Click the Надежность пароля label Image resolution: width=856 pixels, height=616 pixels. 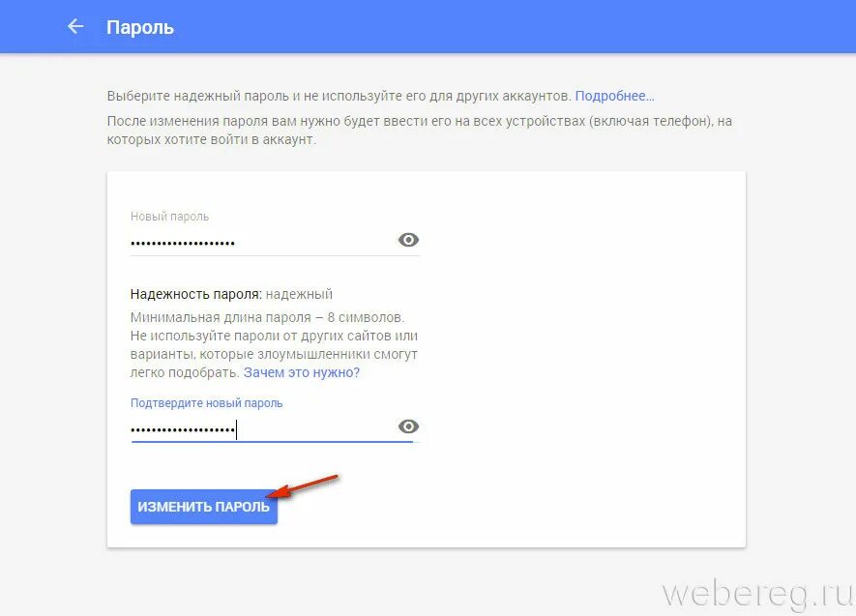[x=196, y=294]
